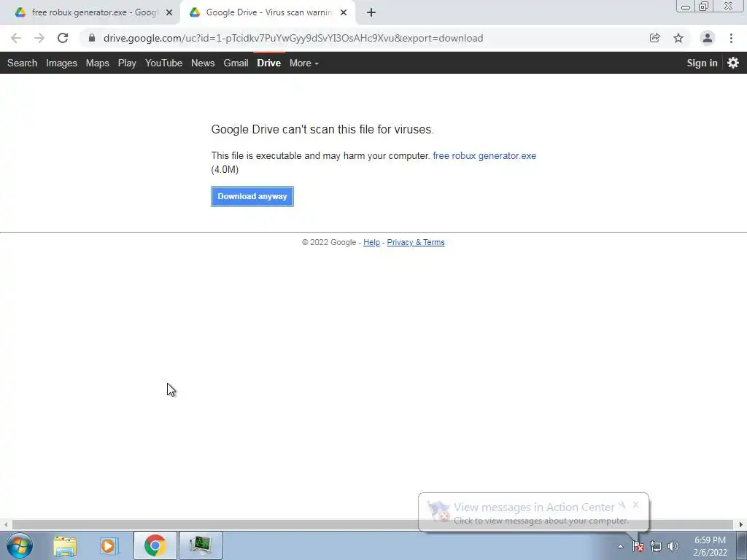747x560 pixels.
Task: Open the Windows Start menu
Action: [20, 545]
